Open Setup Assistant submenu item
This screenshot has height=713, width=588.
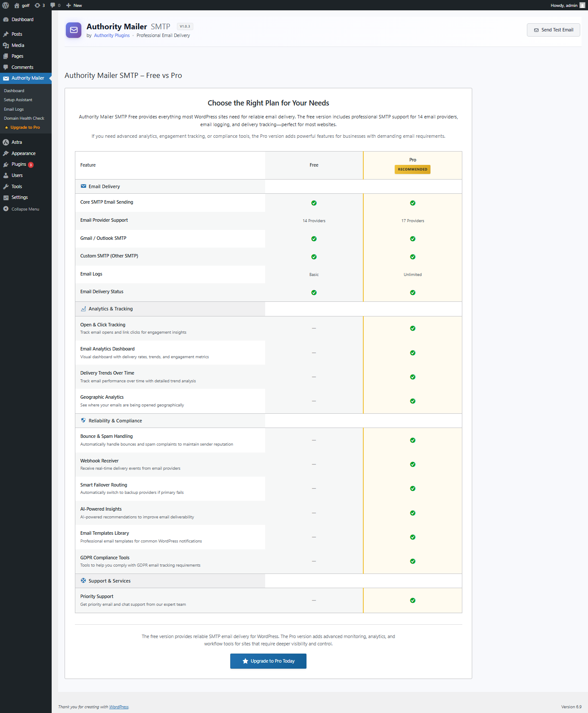[x=18, y=100]
